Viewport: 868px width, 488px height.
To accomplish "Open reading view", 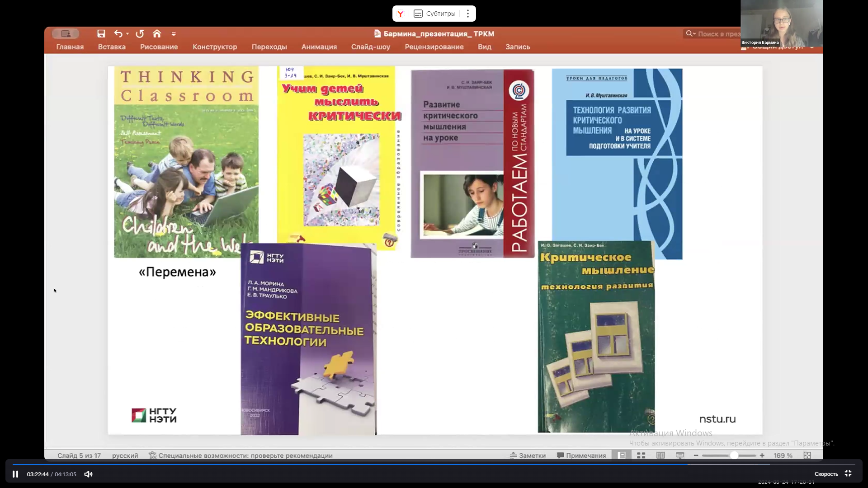I will point(660,455).
